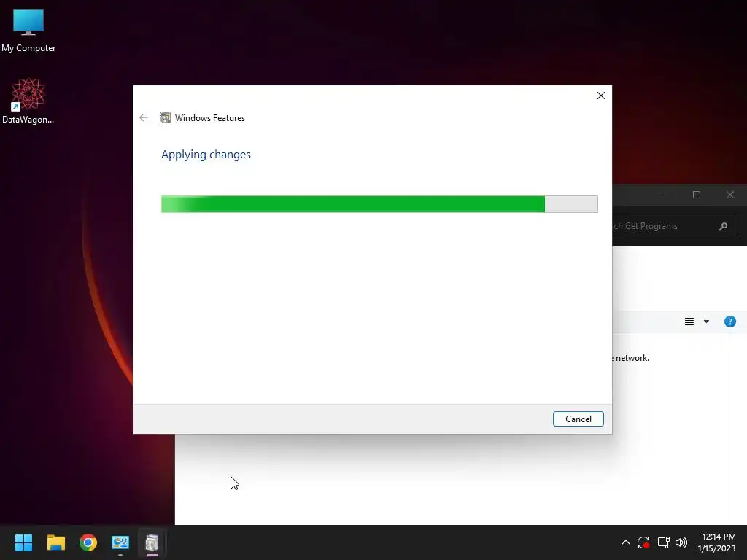Open the network status tray icon
This screenshot has width=747, height=560.
663,542
